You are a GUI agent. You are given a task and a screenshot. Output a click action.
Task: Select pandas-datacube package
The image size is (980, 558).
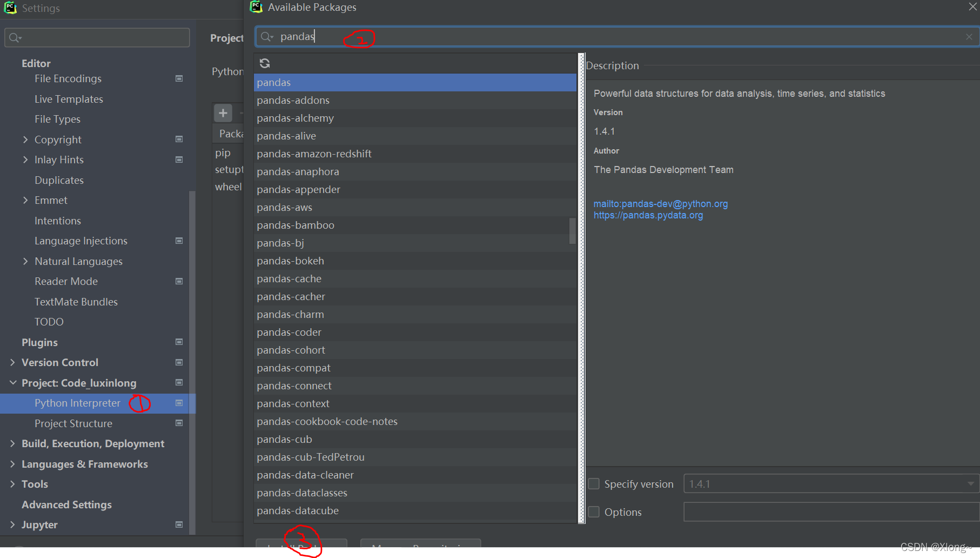coord(415,510)
